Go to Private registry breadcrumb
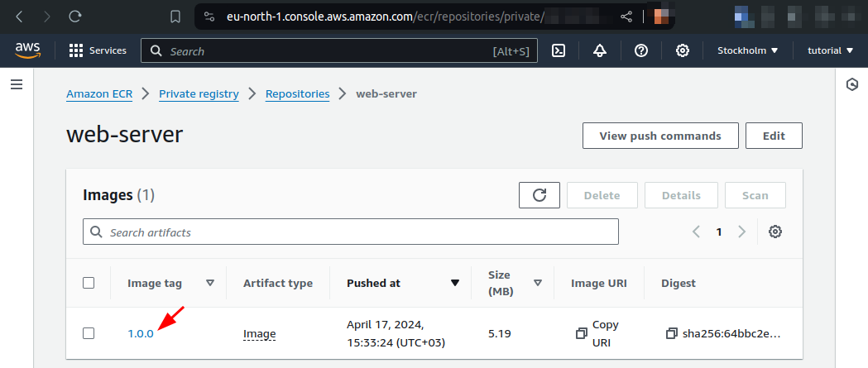 click(x=199, y=94)
